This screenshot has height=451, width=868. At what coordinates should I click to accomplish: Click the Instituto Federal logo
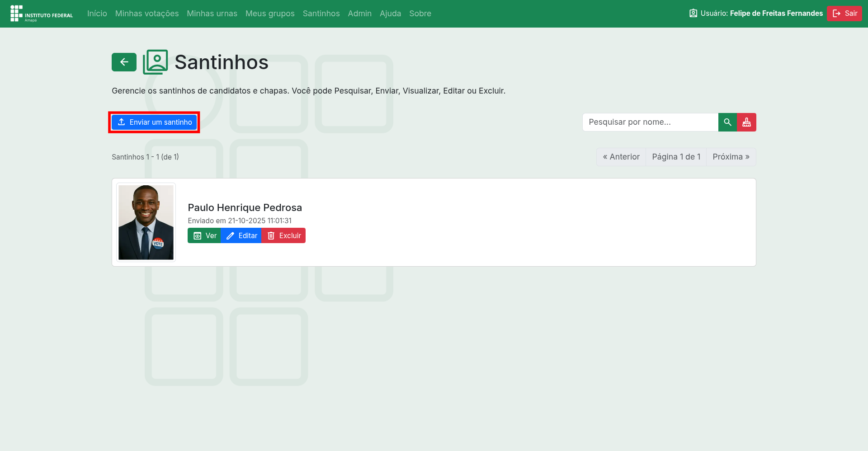coord(42,14)
